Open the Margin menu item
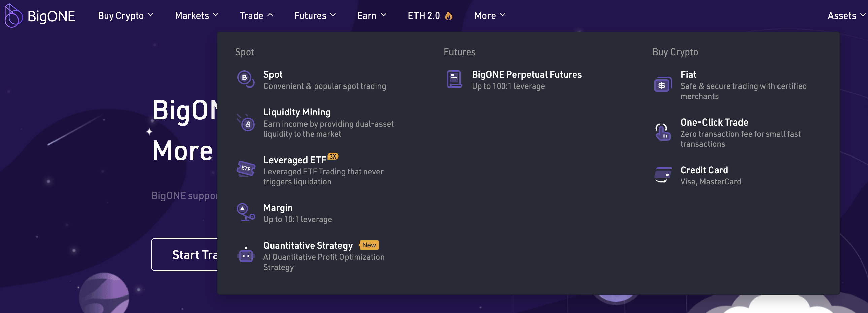The width and height of the screenshot is (868, 313). pyautogui.click(x=278, y=208)
